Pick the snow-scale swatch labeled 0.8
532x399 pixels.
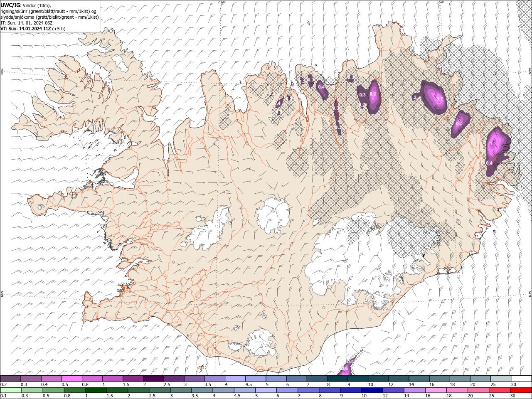click(x=92, y=379)
